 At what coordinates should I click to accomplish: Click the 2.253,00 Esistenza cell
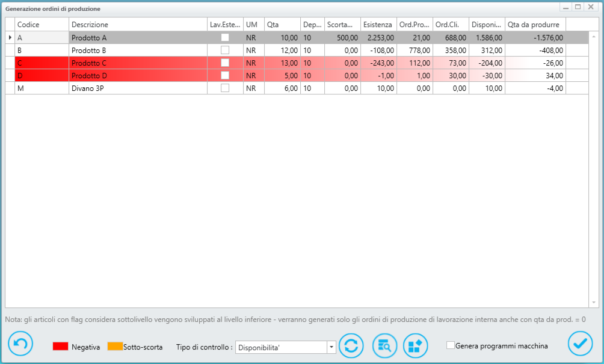pos(378,37)
